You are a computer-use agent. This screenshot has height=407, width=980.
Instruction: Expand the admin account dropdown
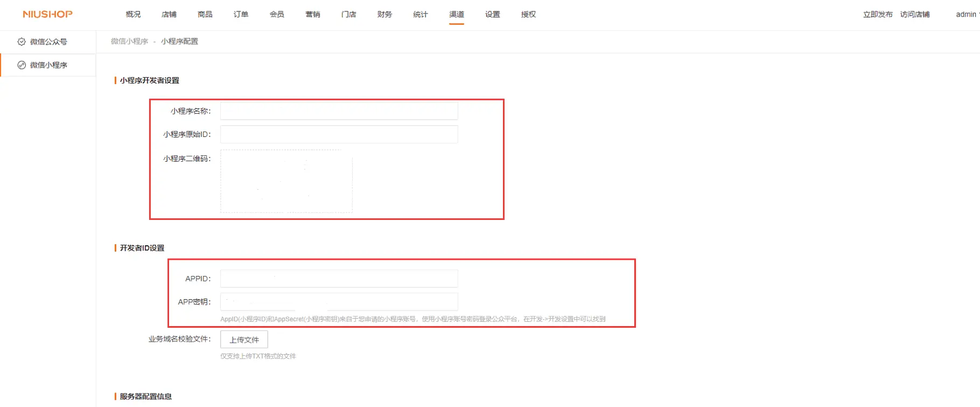coord(967,15)
